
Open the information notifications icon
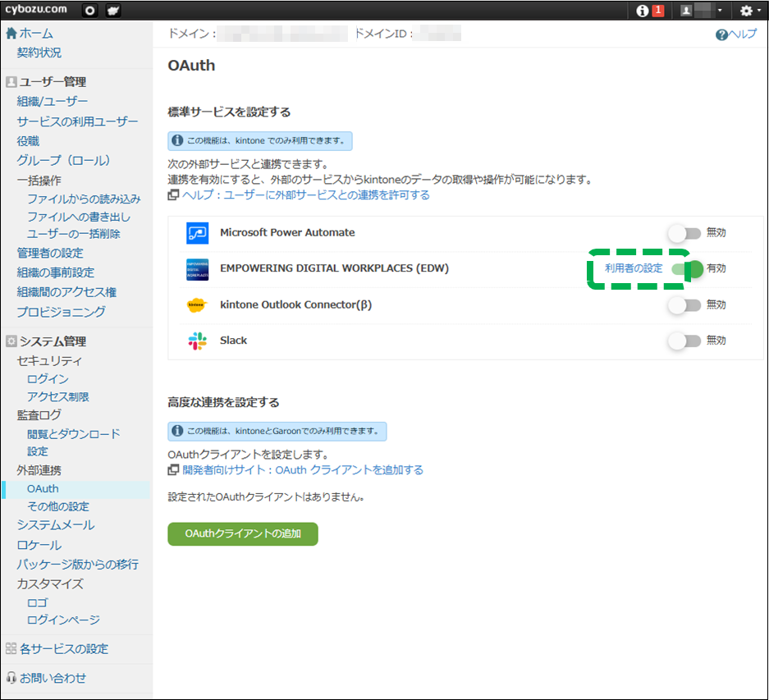click(x=642, y=11)
